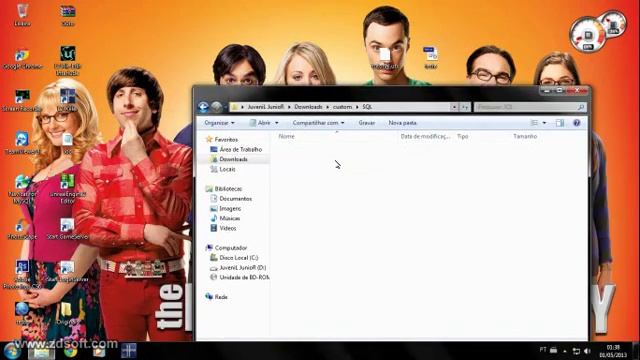Select Downloads in the Favoritos sidebar
640x360 pixels.
click(233, 159)
